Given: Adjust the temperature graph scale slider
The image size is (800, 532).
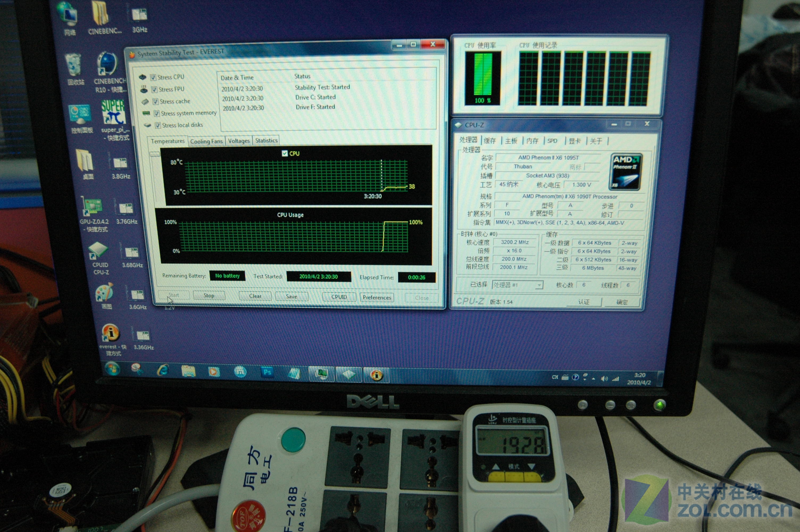Looking at the screenshot, I should [x=155, y=154].
